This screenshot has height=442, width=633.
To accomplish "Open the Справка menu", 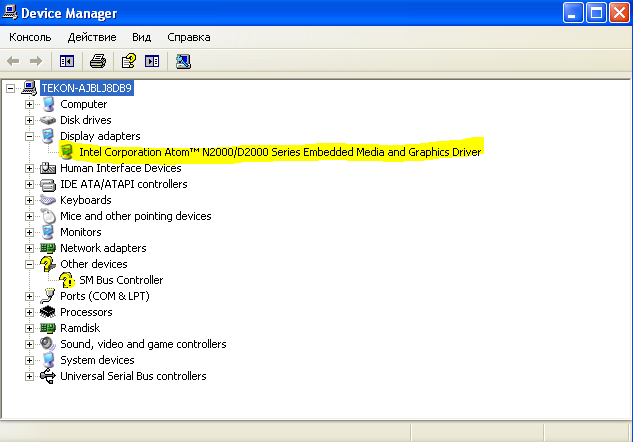I will pos(189,37).
